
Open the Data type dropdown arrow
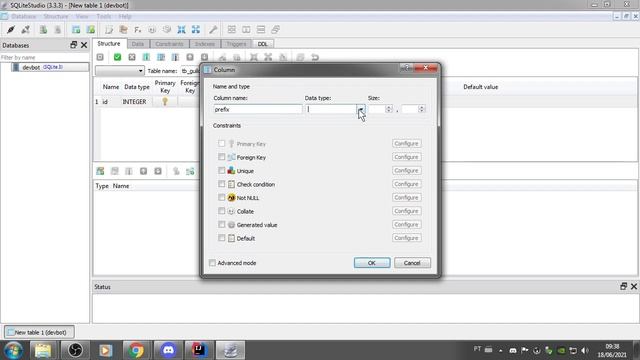360,109
